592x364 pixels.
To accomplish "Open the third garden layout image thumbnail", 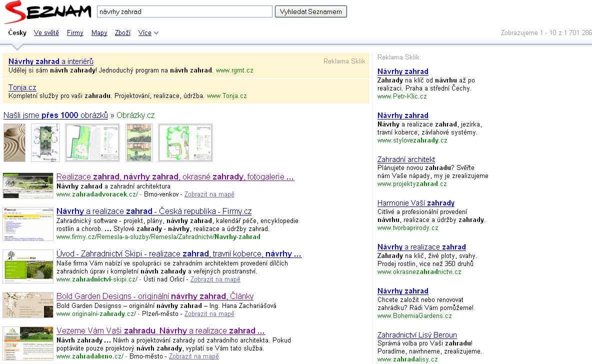I will tap(92, 142).
